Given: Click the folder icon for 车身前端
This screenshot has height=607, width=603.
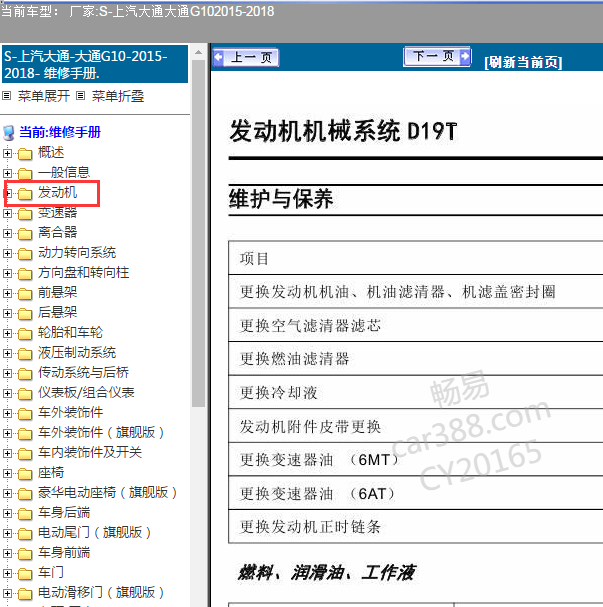Looking at the screenshot, I should click(x=25, y=554).
